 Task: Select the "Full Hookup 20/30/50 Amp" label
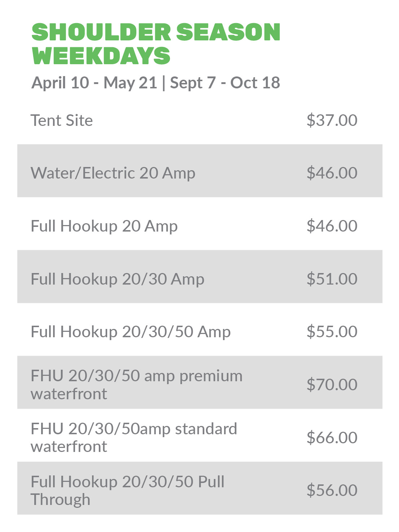click(131, 332)
